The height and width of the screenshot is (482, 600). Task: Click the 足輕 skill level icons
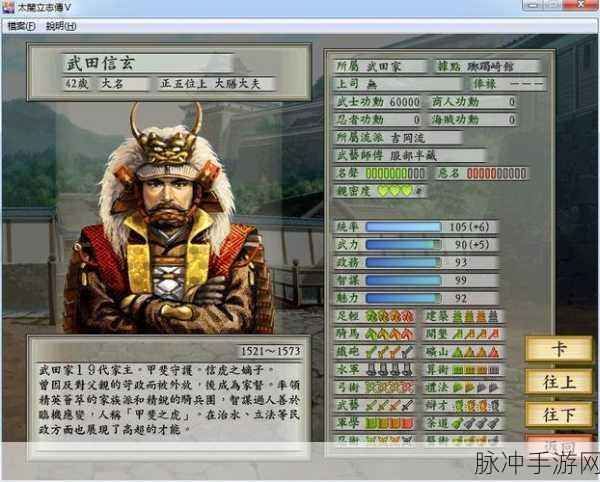click(390, 316)
